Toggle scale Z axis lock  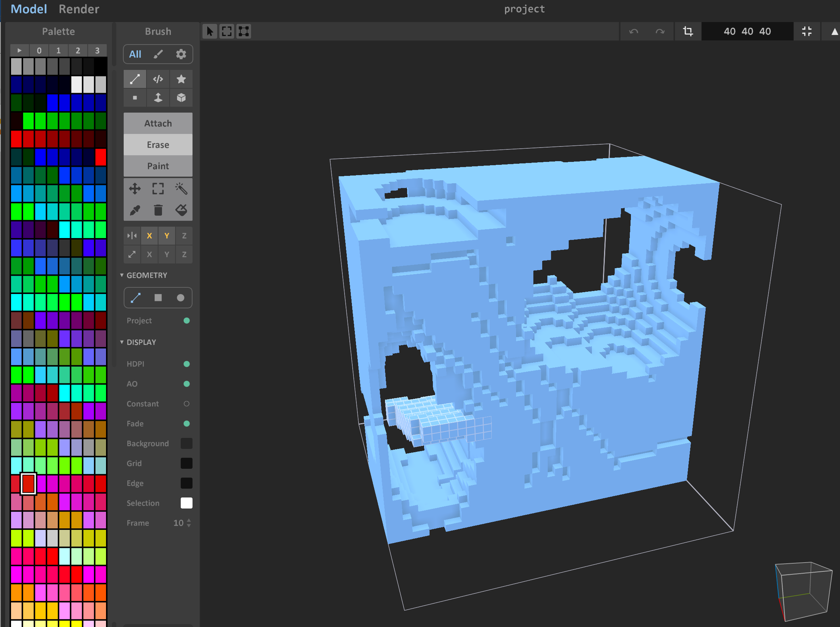(x=184, y=254)
